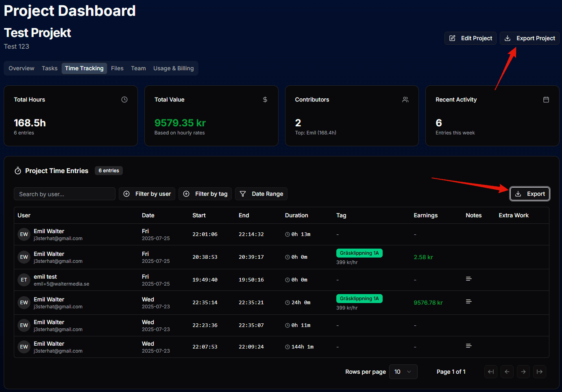Click the Notes column header
Screen dimensions: 562x392
[x=473, y=215]
